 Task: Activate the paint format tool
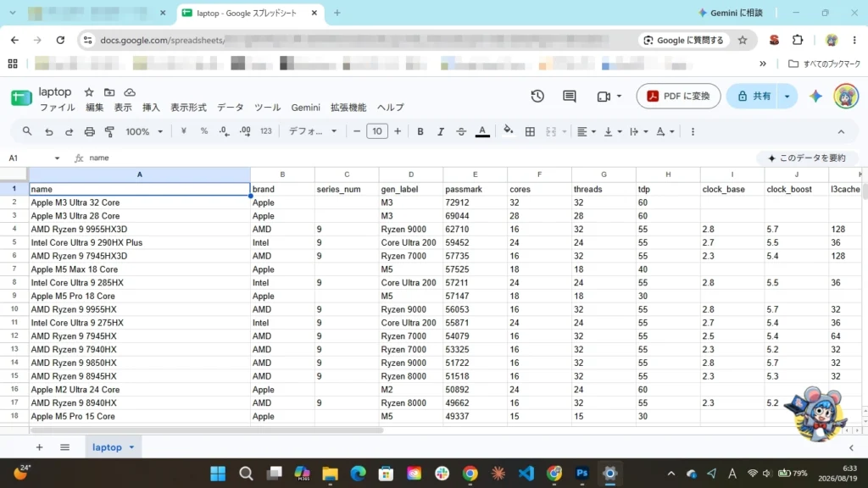[109, 131]
